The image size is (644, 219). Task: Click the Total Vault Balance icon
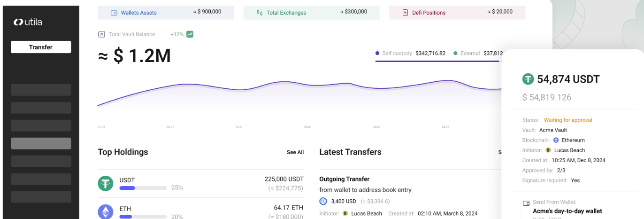click(101, 34)
